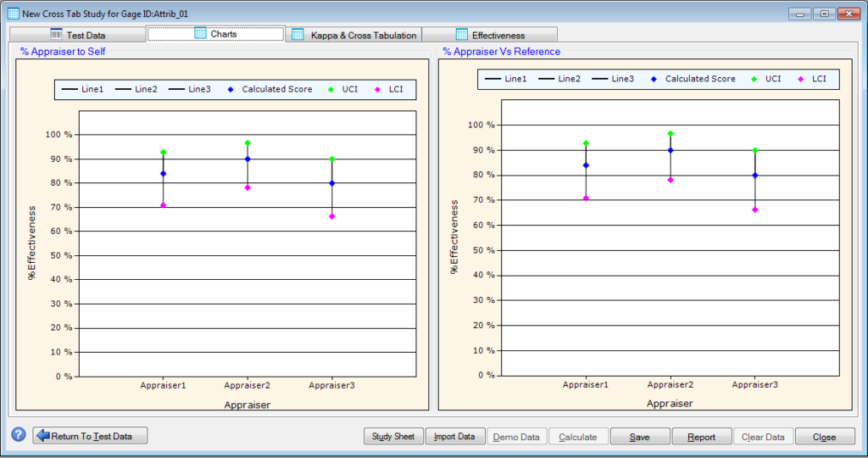This screenshot has height=458, width=868.
Task: Click the blue help question mark icon
Action: point(18,435)
